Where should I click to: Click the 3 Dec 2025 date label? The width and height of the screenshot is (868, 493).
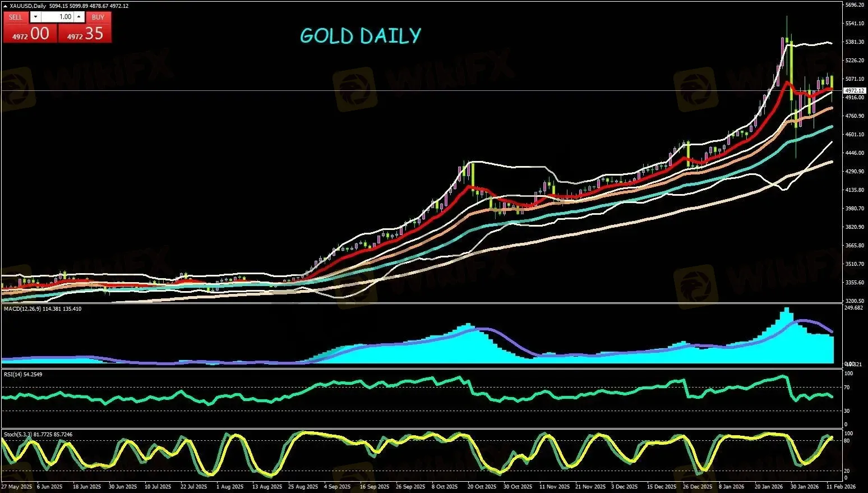tap(624, 487)
